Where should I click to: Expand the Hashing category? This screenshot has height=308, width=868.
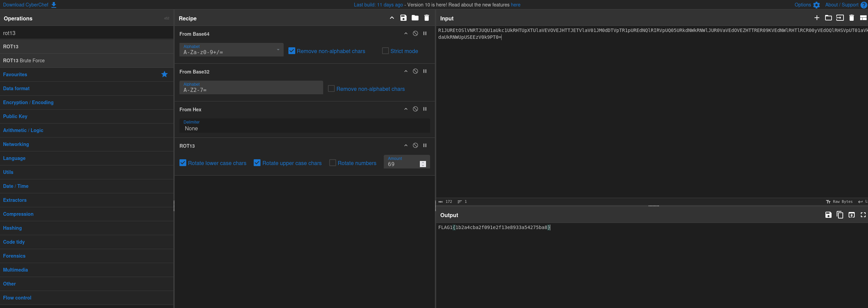[x=86, y=228]
